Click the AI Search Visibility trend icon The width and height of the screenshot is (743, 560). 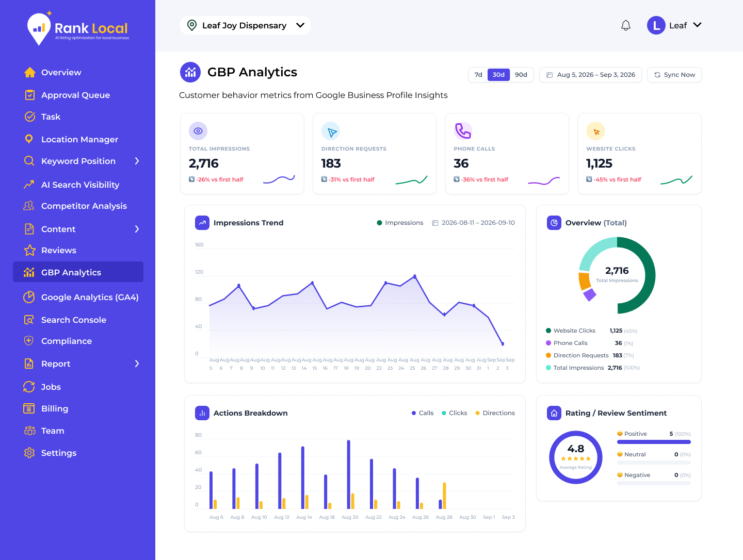29,185
